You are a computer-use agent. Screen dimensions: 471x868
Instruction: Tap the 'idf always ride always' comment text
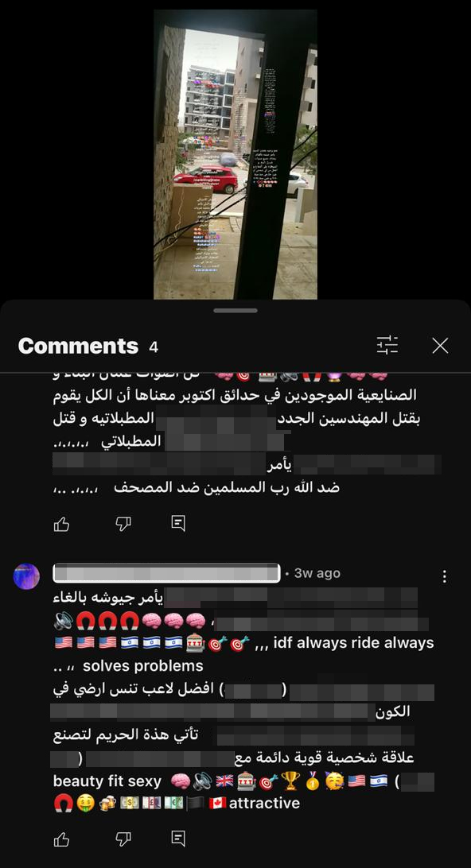[353, 643]
